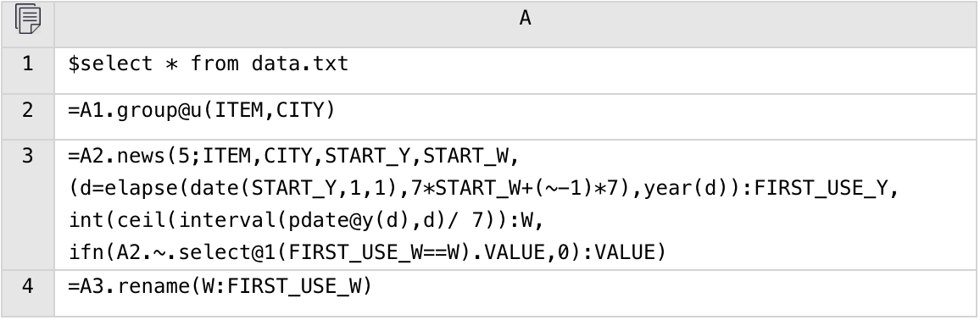The height and width of the screenshot is (320, 980).
Task: Click the document icon in grid corner
Action: pyautogui.click(x=27, y=19)
